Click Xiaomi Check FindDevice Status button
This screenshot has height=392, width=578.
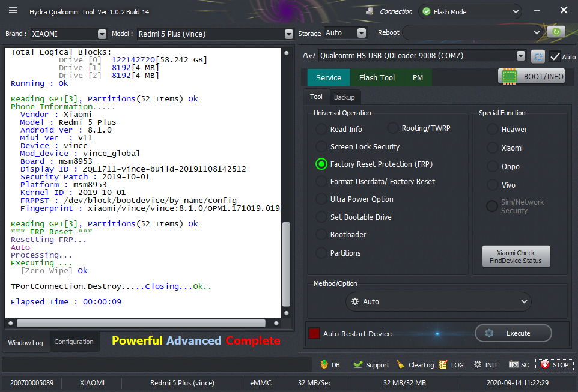pyautogui.click(x=516, y=256)
